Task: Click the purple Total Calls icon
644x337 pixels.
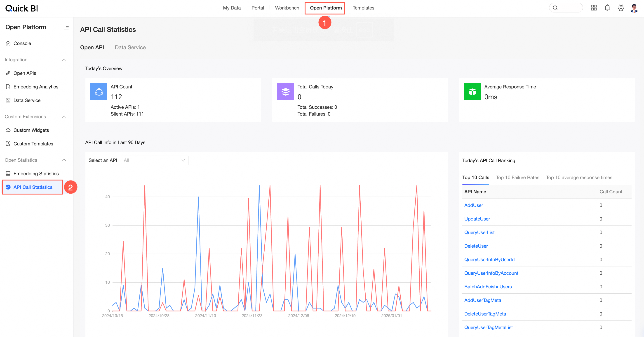Action: coord(285,92)
